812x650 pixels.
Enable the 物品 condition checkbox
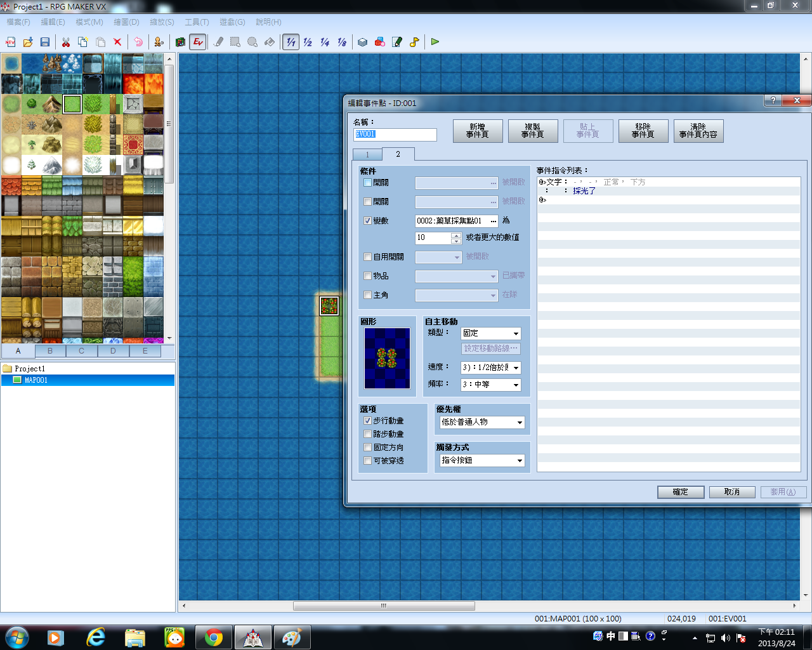367,276
